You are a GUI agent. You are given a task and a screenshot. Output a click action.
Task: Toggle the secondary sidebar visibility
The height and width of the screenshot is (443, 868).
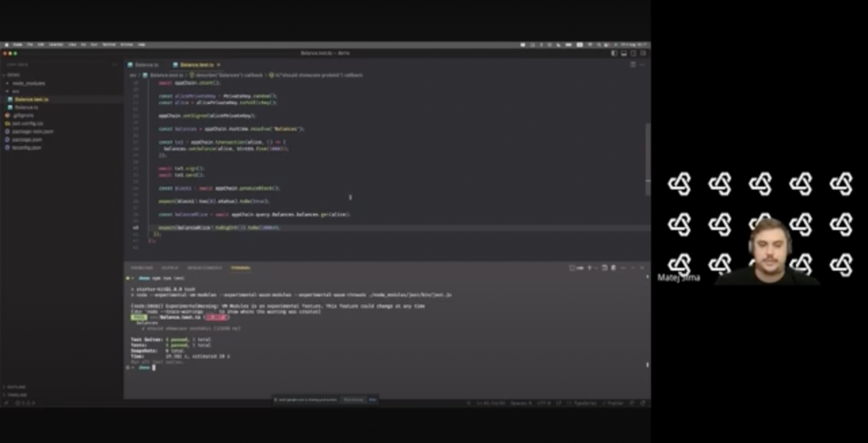634,53
